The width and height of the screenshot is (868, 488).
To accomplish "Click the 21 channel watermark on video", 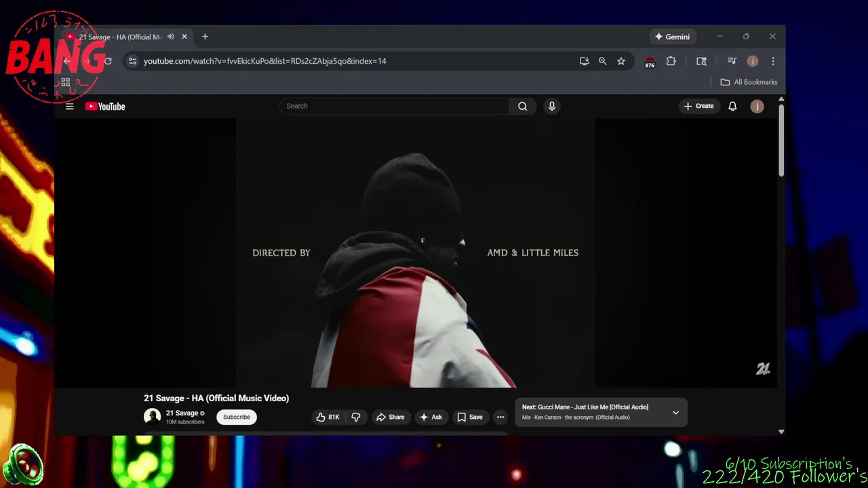I will pyautogui.click(x=763, y=369).
